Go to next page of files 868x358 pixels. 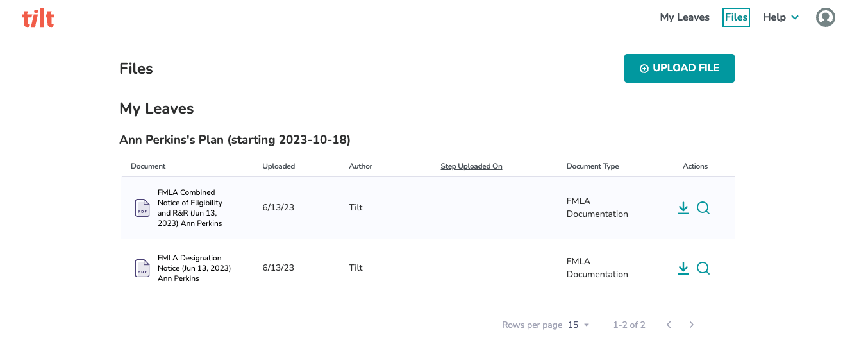[x=692, y=325]
